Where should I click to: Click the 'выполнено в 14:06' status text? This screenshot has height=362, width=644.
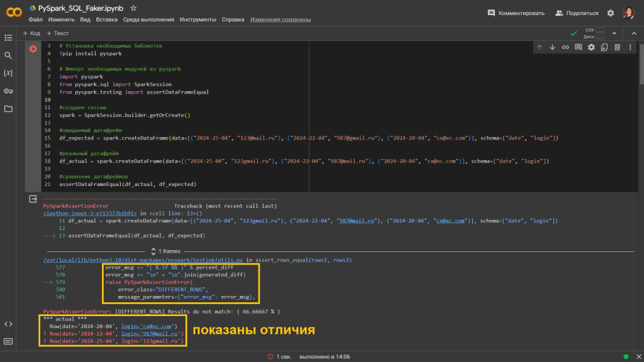pyautogui.click(x=325, y=357)
